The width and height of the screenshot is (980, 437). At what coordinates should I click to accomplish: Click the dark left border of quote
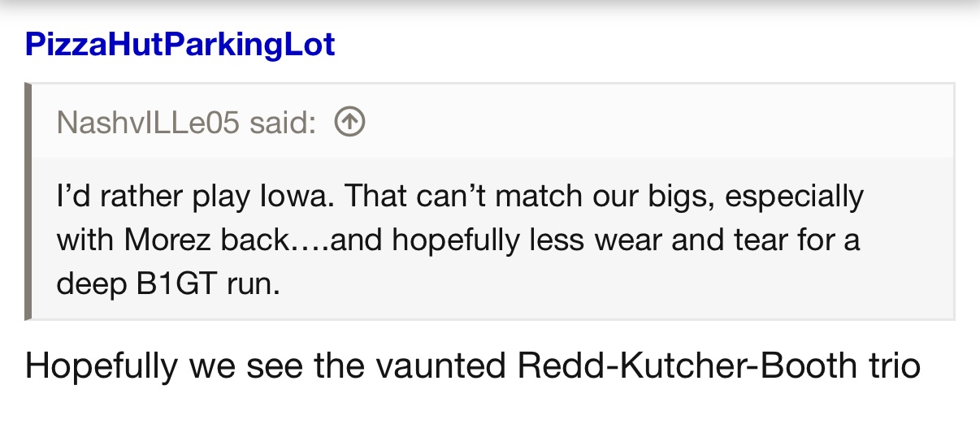click(x=28, y=201)
